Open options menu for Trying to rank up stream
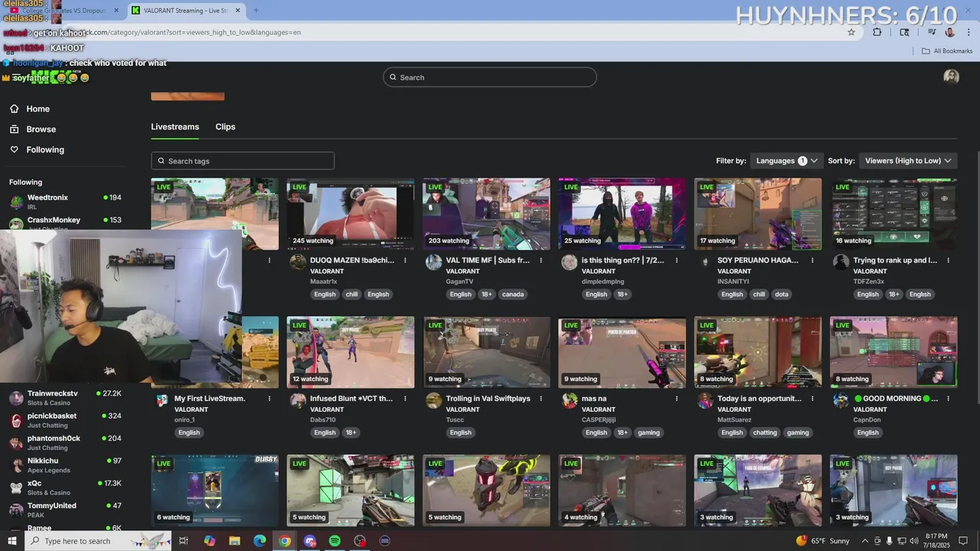Image resolution: width=980 pixels, height=551 pixels. (948, 260)
